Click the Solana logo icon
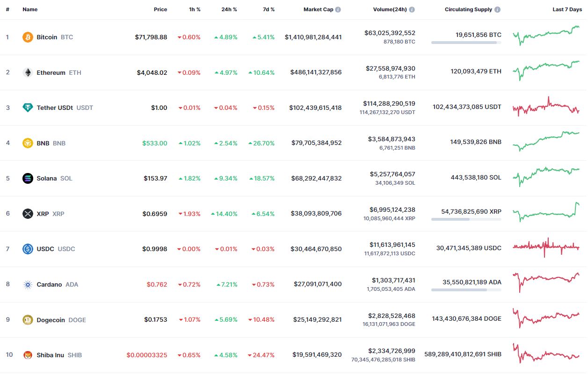588x375 pixels. [x=28, y=178]
